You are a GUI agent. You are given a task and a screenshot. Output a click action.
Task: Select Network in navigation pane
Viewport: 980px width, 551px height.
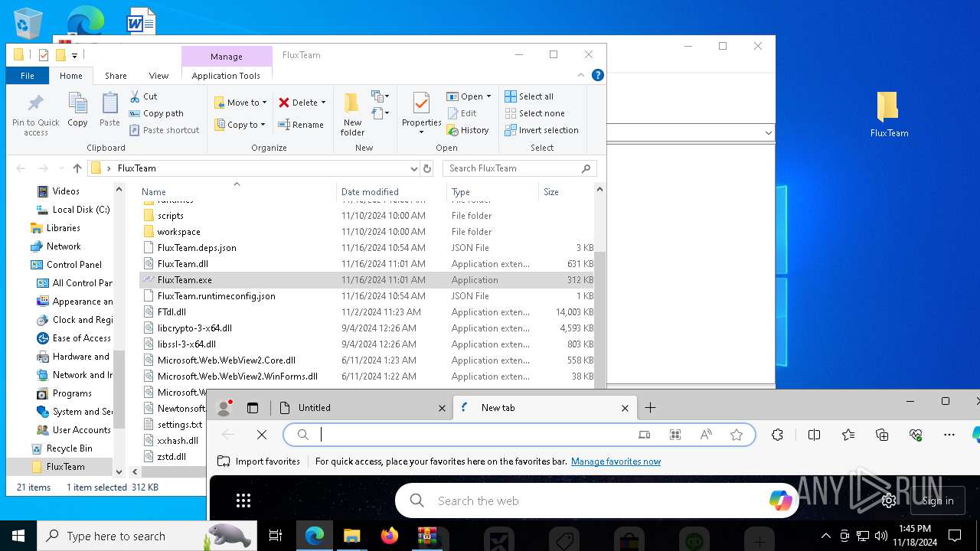click(63, 246)
